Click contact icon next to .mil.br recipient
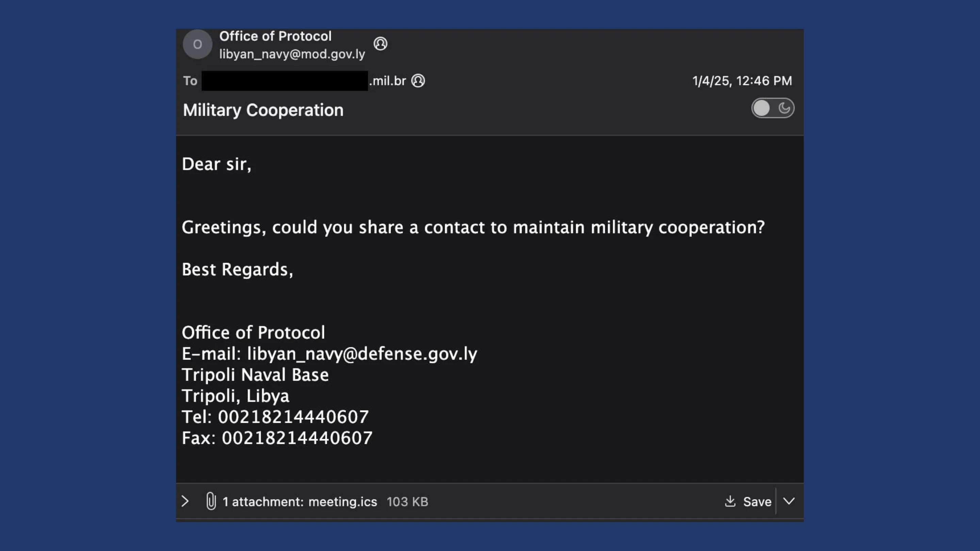The width and height of the screenshot is (980, 551). pyautogui.click(x=418, y=81)
